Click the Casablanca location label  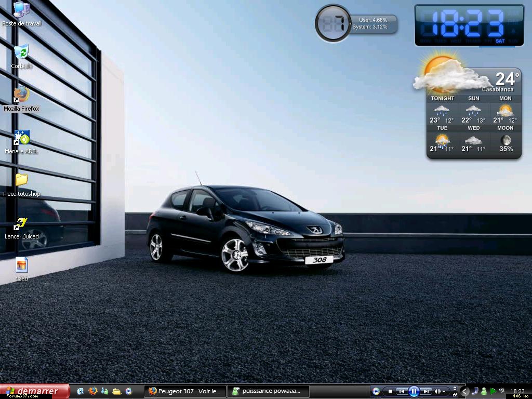[x=498, y=89]
